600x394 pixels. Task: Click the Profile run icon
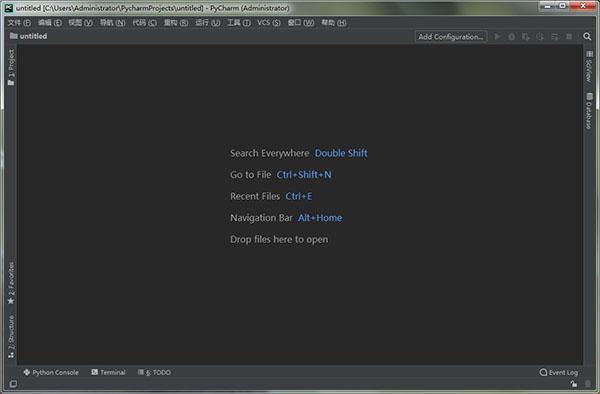(540, 37)
